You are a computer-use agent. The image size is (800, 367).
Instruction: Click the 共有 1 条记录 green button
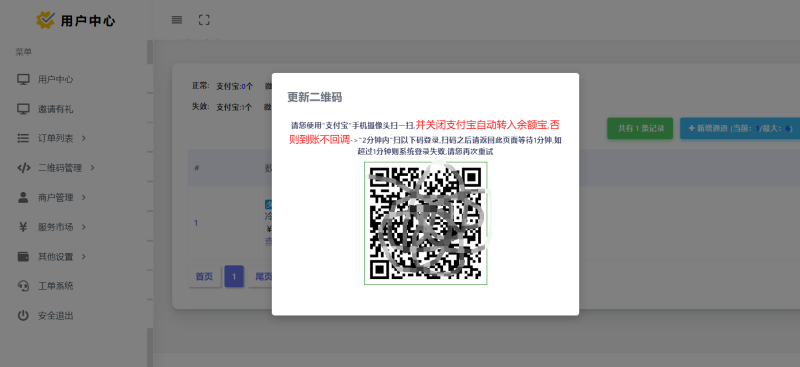point(640,129)
